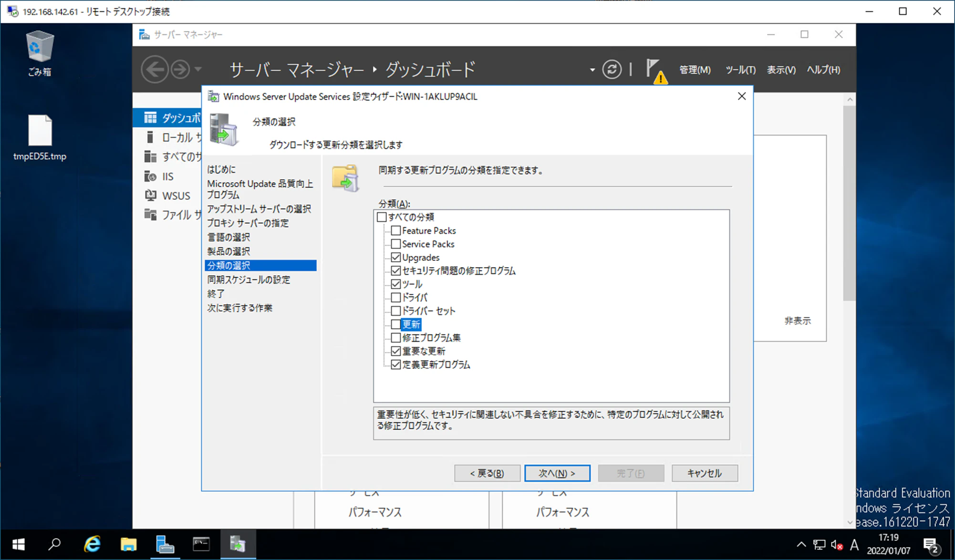This screenshot has width=955, height=560.
Task: Select ファイル サービス icon in sidebar
Action: click(x=150, y=215)
